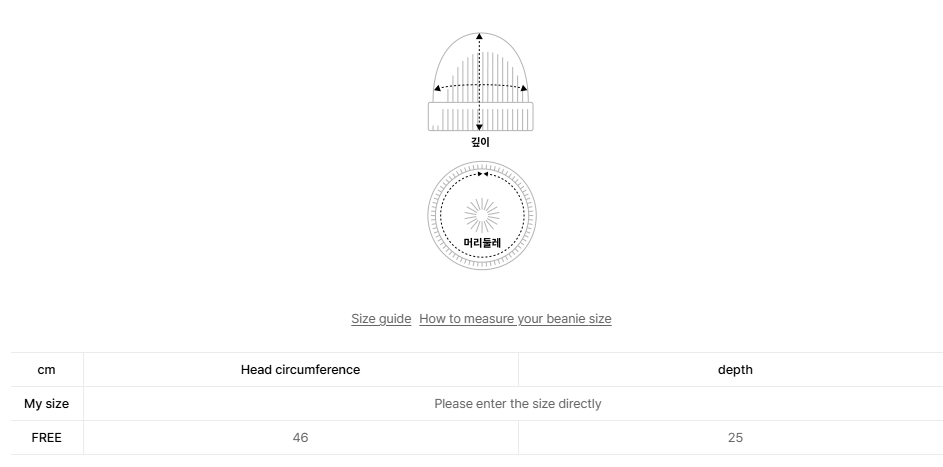The image size is (943, 467).
Task: Click the left arrowhead of the width arrow
Action: coord(437,89)
